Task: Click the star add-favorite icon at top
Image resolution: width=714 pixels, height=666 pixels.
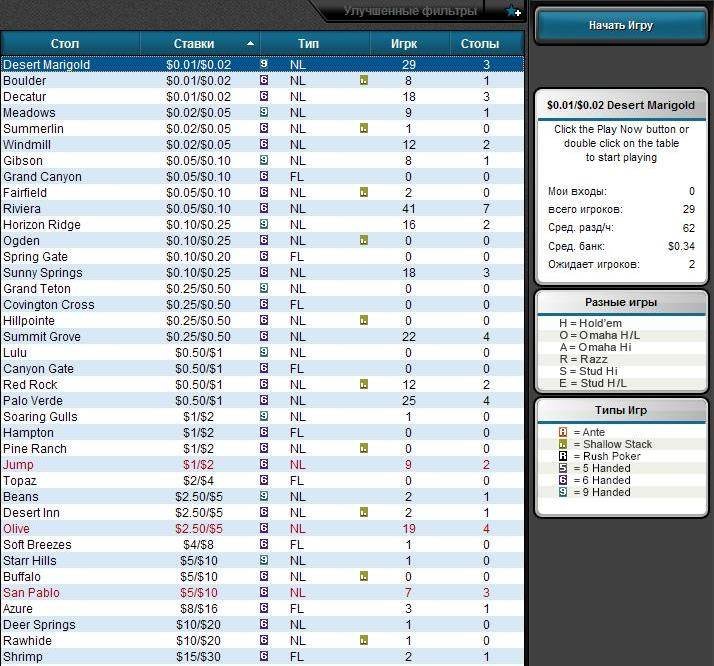Action: [x=513, y=11]
